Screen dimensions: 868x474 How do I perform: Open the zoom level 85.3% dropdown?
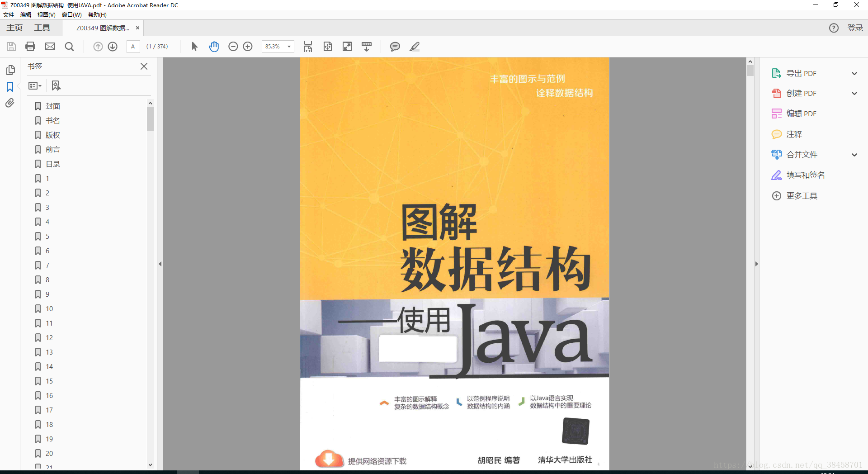coord(289,47)
